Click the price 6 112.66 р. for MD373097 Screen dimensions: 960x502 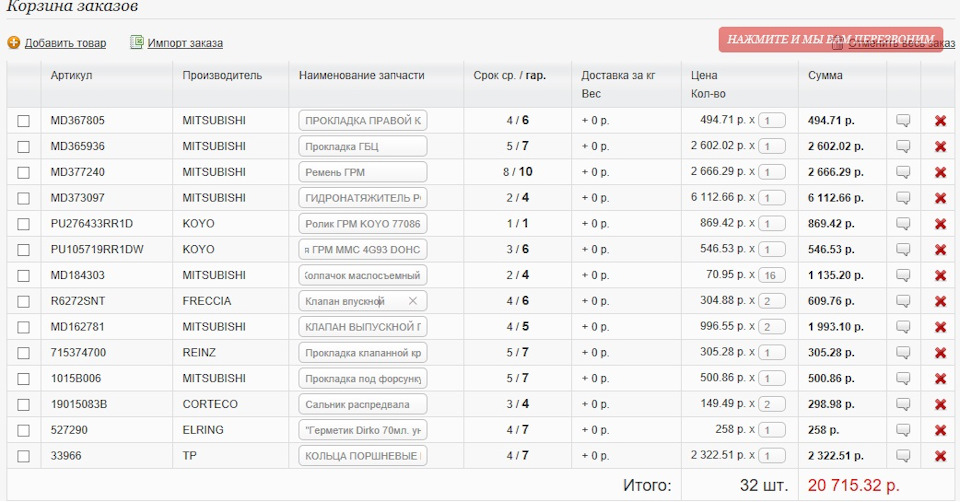point(718,197)
